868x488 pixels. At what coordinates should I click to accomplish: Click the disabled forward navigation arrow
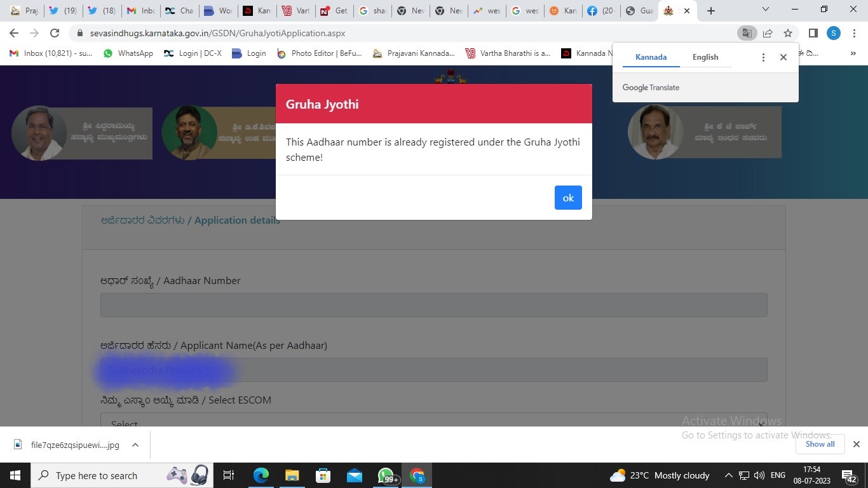[34, 33]
